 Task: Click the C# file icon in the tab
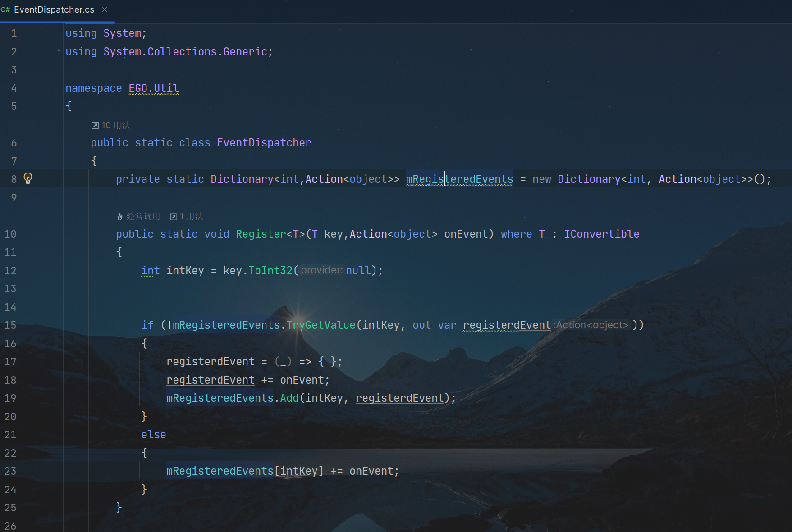[x=5, y=9]
